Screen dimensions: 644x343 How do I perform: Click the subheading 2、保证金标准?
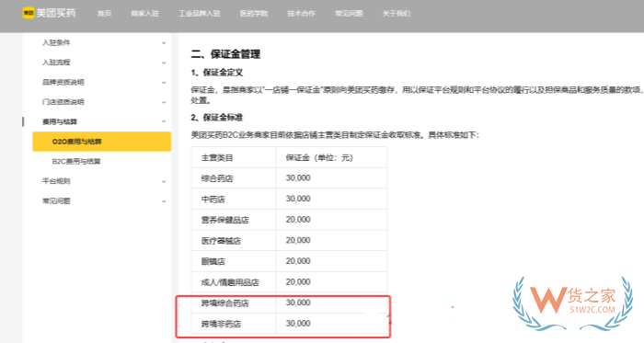click(x=216, y=118)
